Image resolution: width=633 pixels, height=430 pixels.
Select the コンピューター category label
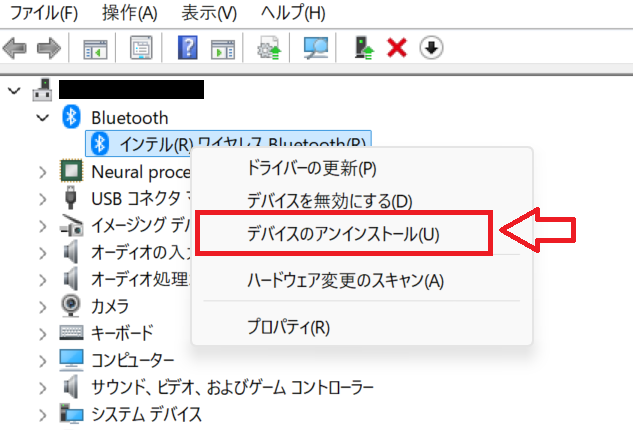(133, 360)
